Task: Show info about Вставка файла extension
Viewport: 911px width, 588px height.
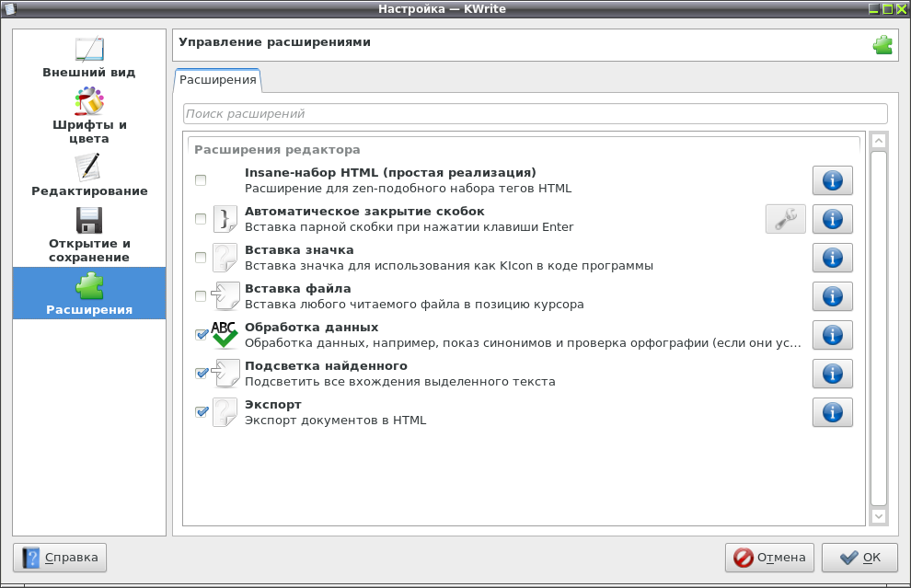Action: pyautogui.click(x=832, y=296)
